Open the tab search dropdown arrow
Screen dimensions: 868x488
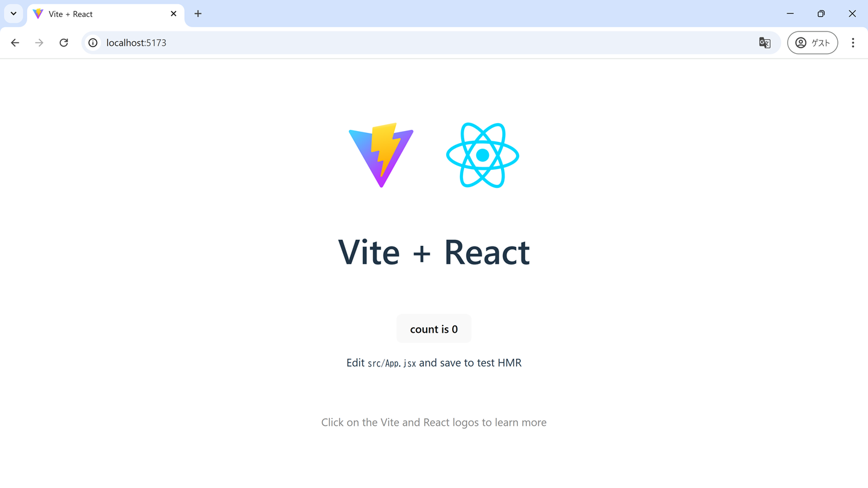click(13, 13)
